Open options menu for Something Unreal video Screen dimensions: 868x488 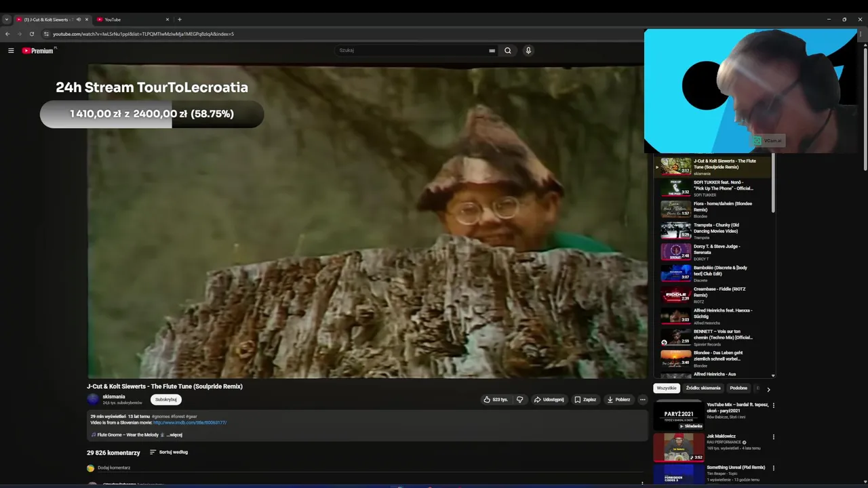pyautogui.click(x=773, y=468)
